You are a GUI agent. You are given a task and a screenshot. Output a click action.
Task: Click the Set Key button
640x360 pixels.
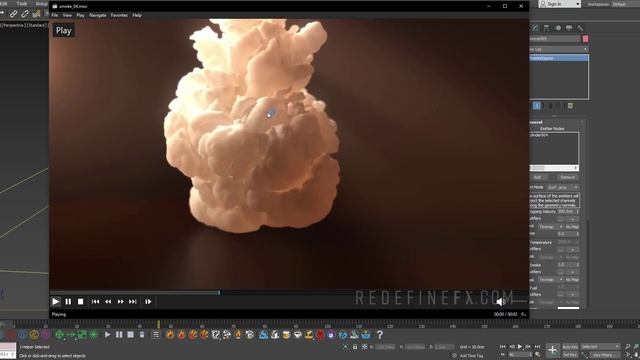pyautogui.click(x=570, y=355)
